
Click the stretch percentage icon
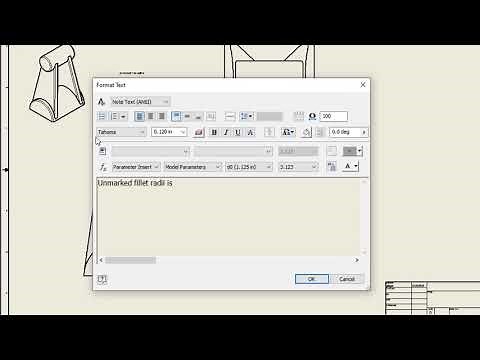point(312,116)
